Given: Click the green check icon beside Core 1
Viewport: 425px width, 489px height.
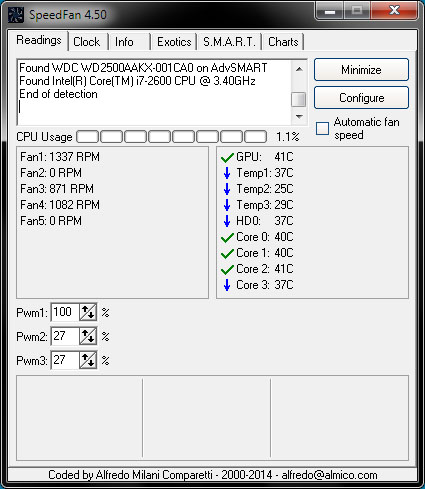Looking at the screenshot, I should (227, 253).
